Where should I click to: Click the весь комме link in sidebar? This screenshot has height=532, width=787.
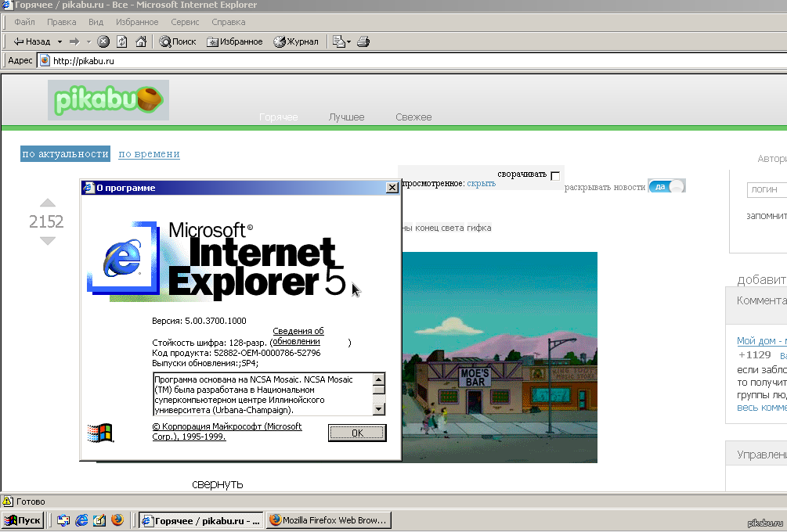(761, 407)
